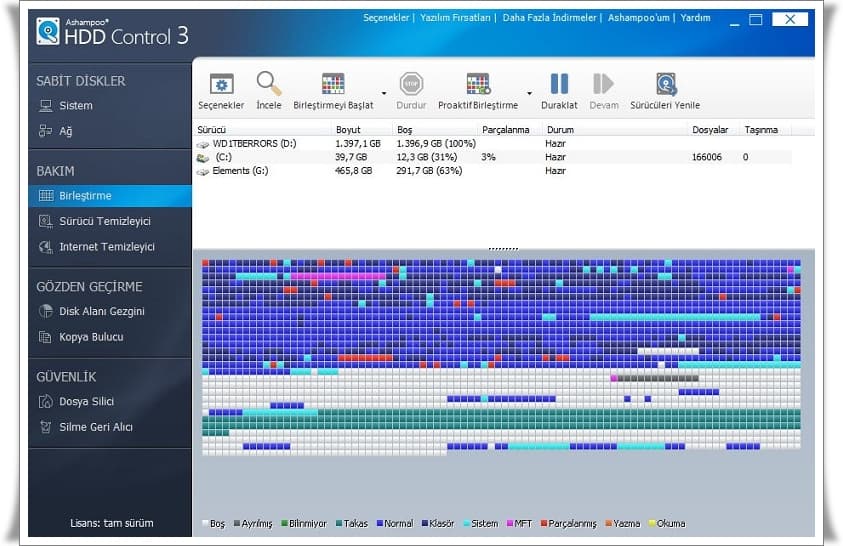This screenshot has width=843, height=546.
Task: Open Disk Alanı Gezgini
Action: [x=91, y=312]
